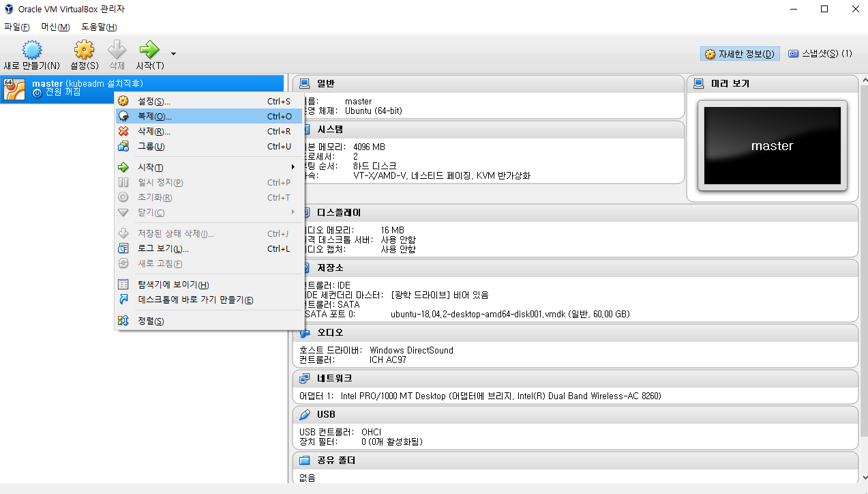The image size is (868, 494).
Task: Click the 공유 폴더 folder icon
Action: [305, 461]
